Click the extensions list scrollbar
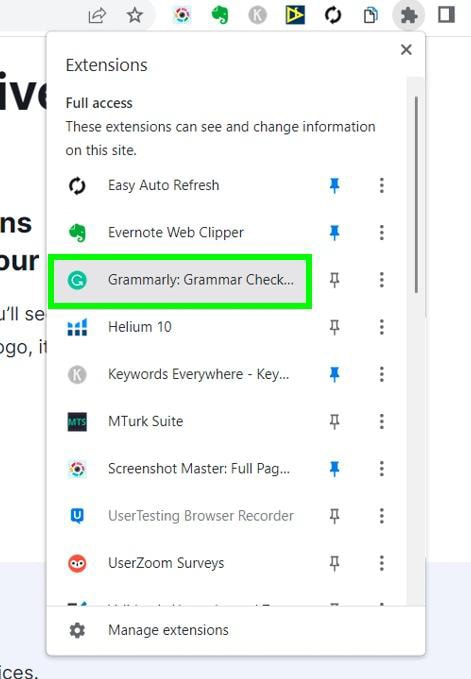 [x=416, y=195]
